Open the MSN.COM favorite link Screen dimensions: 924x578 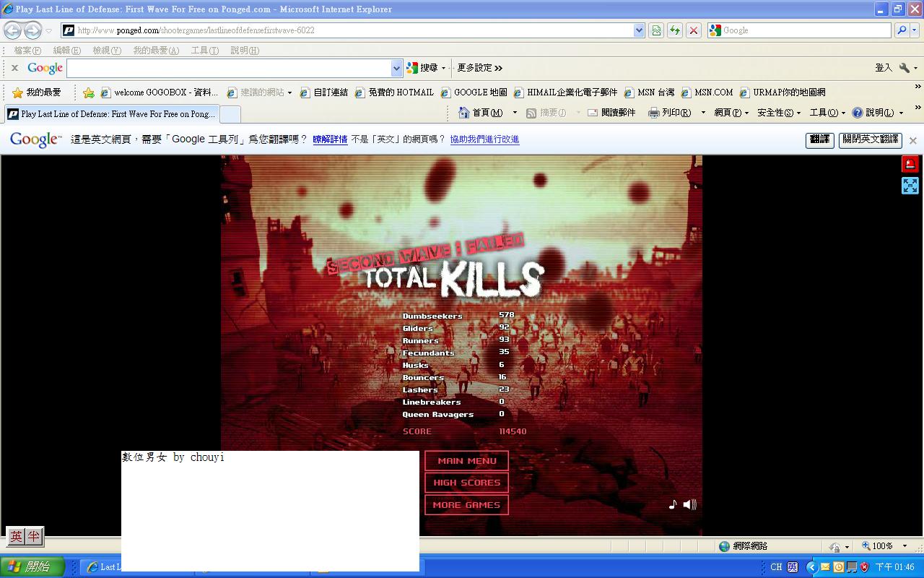(x=707, y=92)
